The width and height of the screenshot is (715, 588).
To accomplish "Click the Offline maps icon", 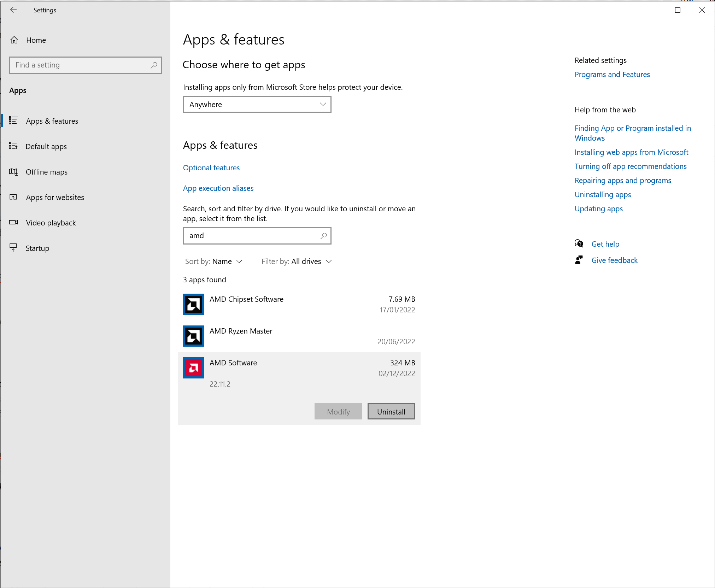I will tap(13, 172).
